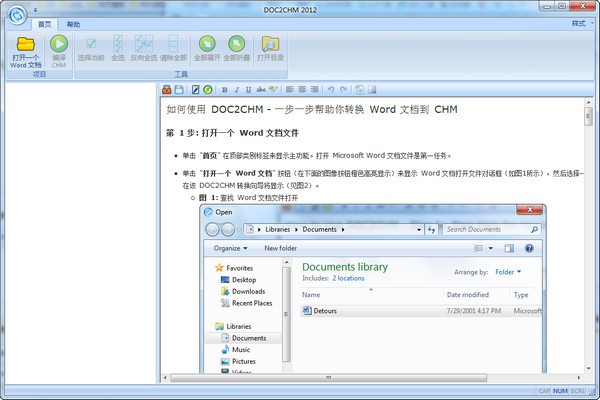The height and width of the screenshot is (400, 600).
Task: Switch to the 帮助 ribbon tab
Action: [x=73, y=24]
